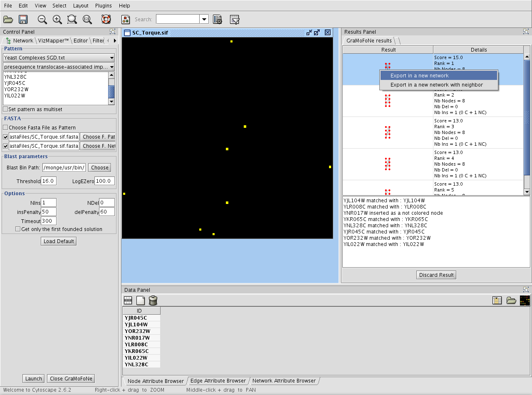The height and width of the screenshot is (395, 532).
Task: Click Zoom to fit content icon
Action: point(87,19)
